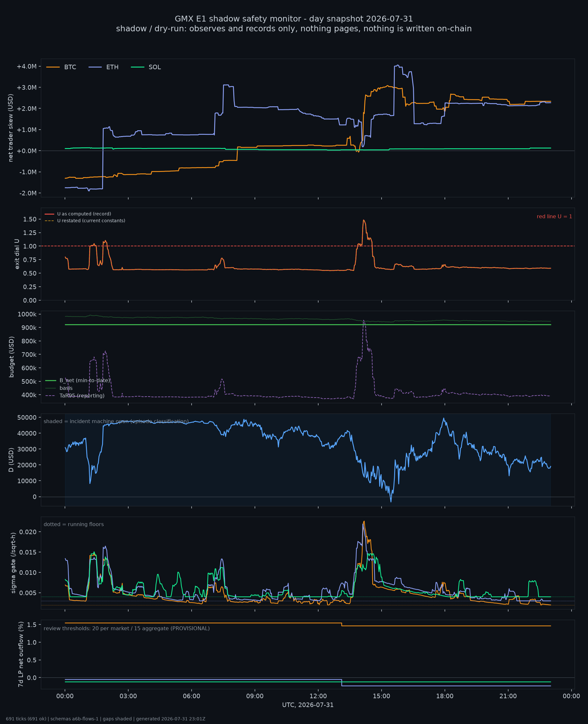This screenshot has width=588, height=724.
Task: Click the 'UTC, 2026-07-31' x-axis label
Action: point(308,705)
